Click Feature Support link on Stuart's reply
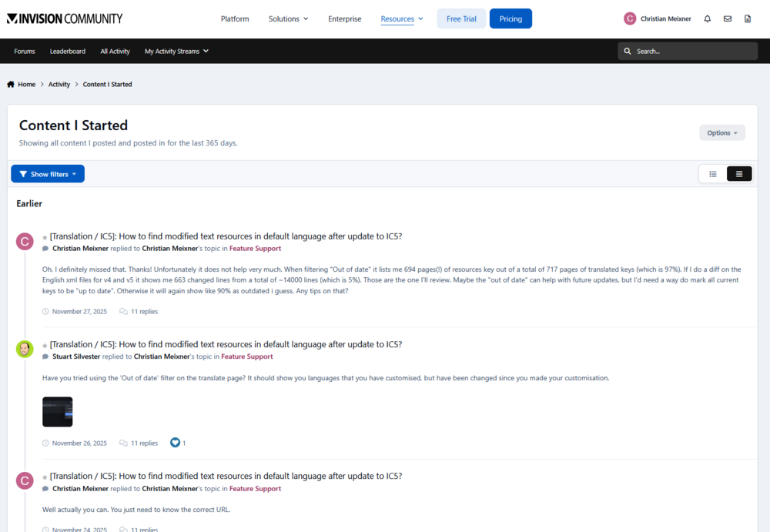 pos(247,356)
